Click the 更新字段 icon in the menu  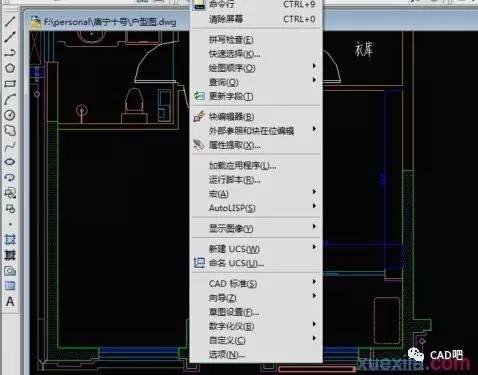(199, 96)
